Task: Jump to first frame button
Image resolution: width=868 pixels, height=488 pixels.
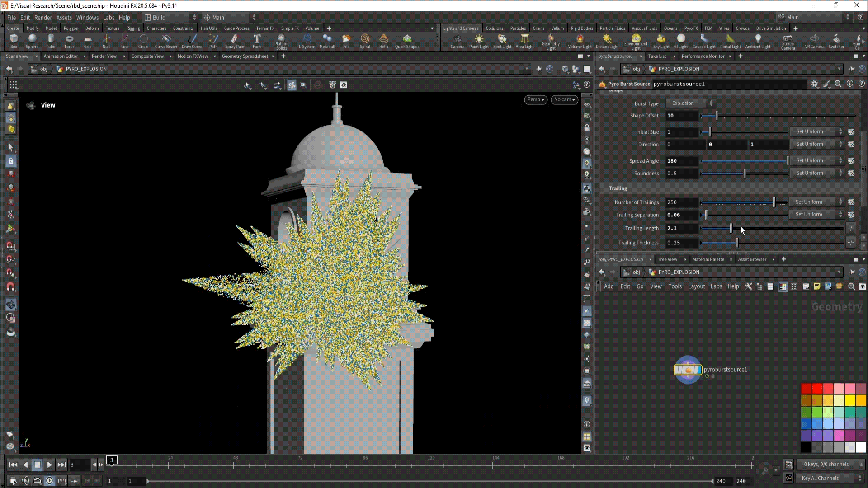Action: (x=13, y=465)
